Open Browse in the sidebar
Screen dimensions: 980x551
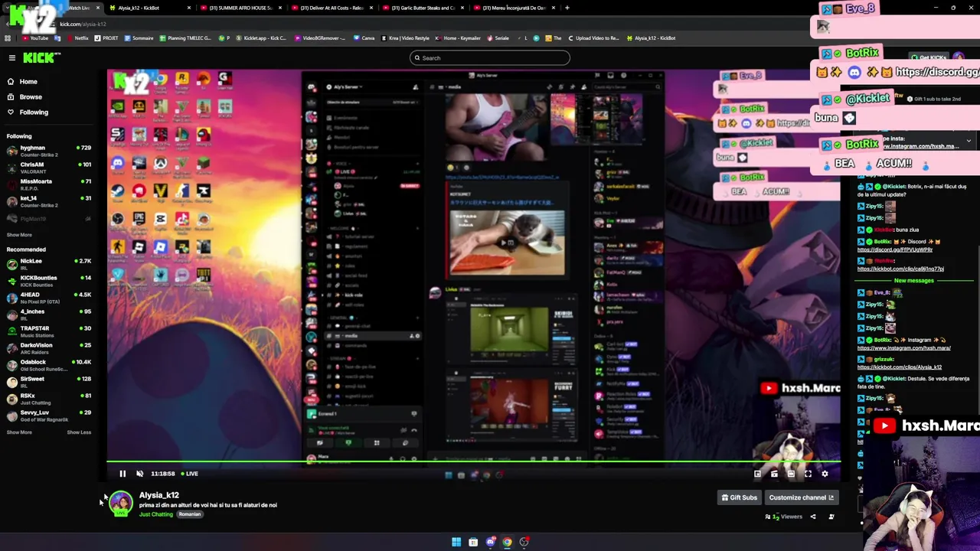pos(31,96)
